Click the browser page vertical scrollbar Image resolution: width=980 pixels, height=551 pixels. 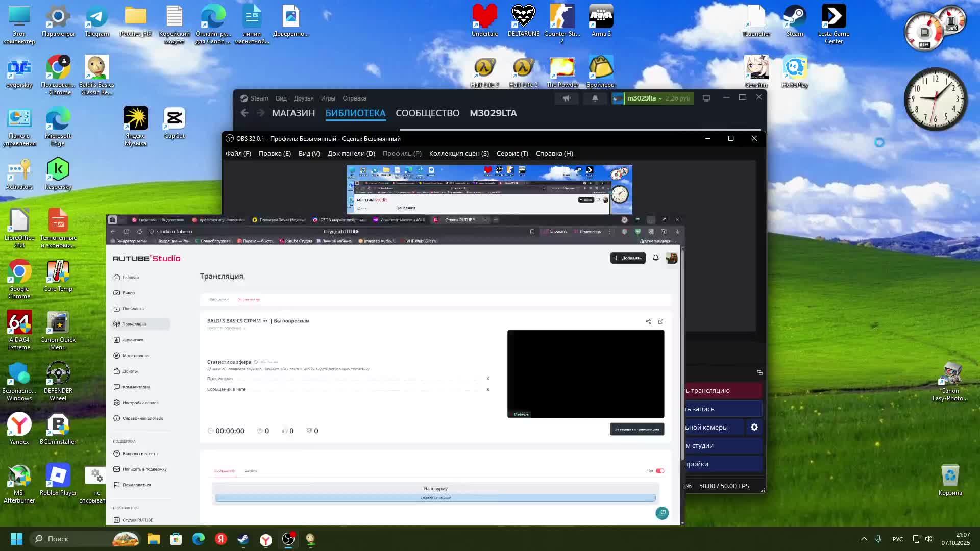[682, 357]
